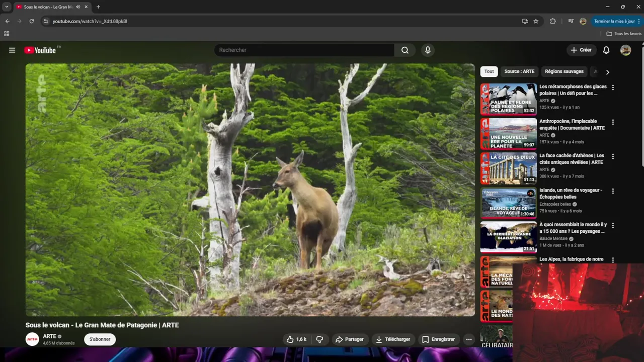
Task: Click the Partager button
Action: 349,339
